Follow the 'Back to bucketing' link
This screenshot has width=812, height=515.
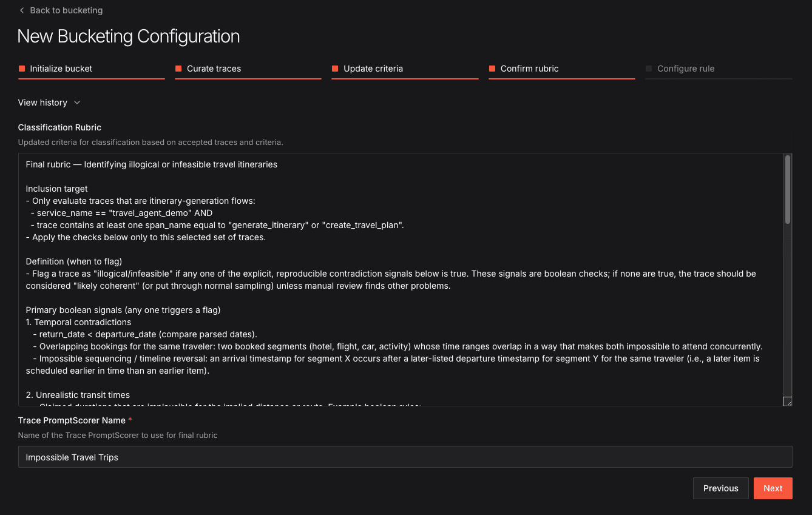pyautogui.click(x=66, y=10)
